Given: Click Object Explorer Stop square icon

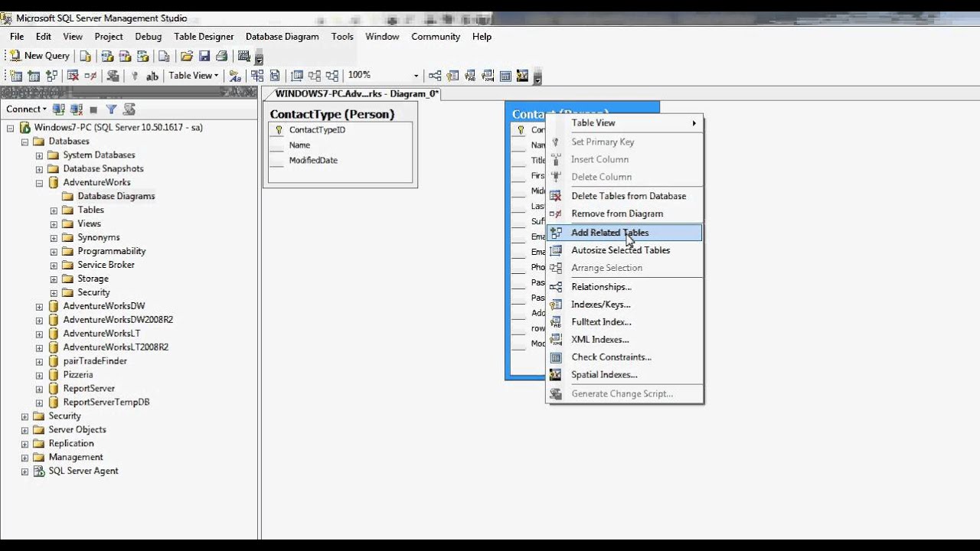Looking at the screenshot, I should (93, 109).
